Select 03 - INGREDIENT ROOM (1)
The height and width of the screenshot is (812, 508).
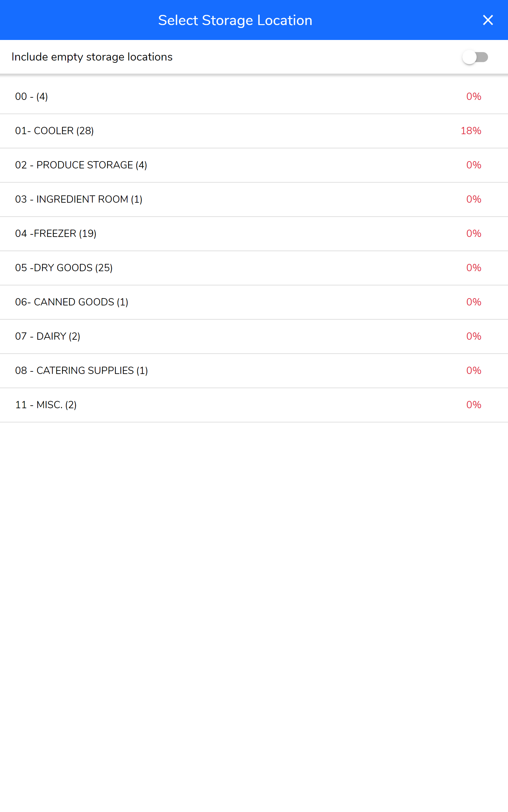79,199
